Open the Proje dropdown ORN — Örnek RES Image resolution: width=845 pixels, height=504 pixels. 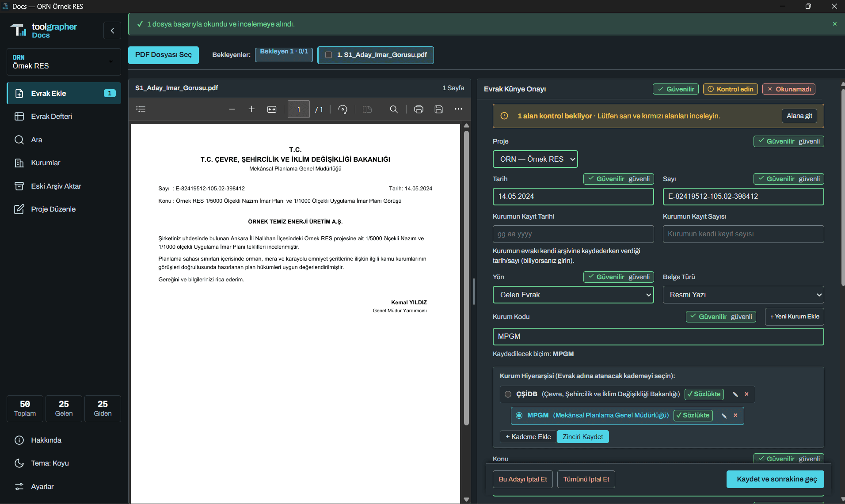[x=535, y=159]
